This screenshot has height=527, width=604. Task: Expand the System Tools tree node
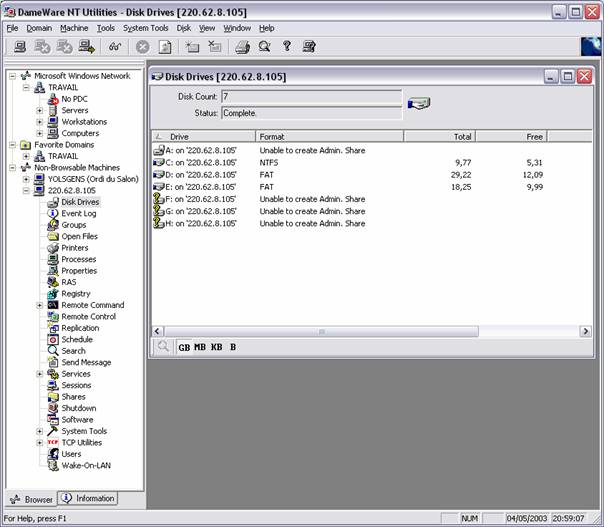pos(40,431)
